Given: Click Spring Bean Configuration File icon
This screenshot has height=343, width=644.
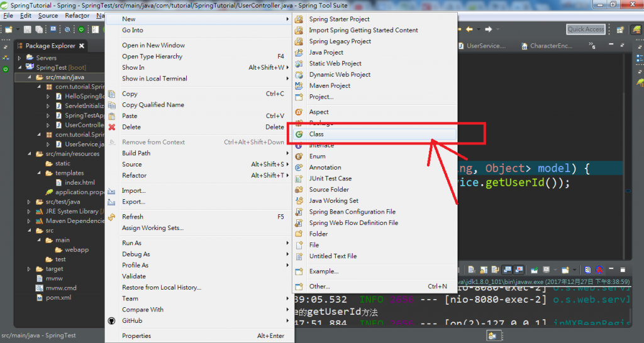Looking at the screenshot, I should click(299, 212).
